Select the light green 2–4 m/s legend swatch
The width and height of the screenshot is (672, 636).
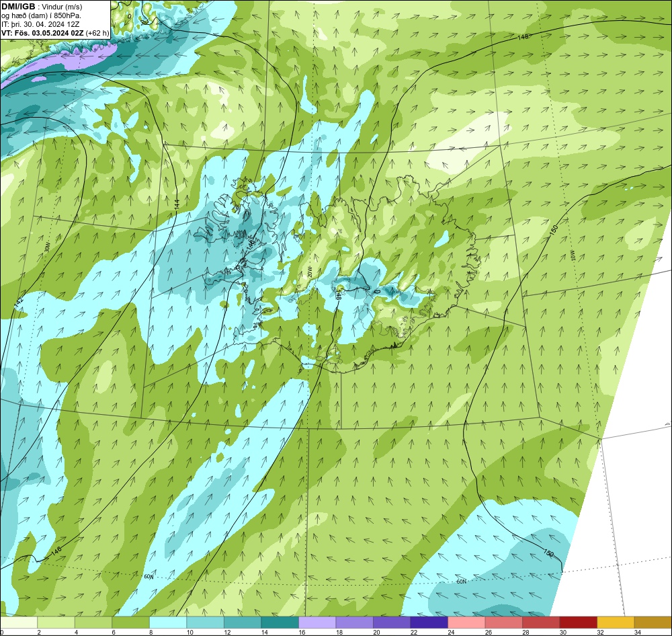click(56, 623)
